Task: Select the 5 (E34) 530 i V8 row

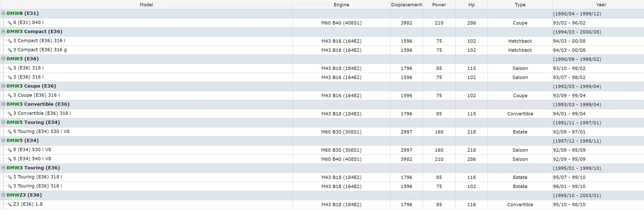Action: (x=322, y=150)
